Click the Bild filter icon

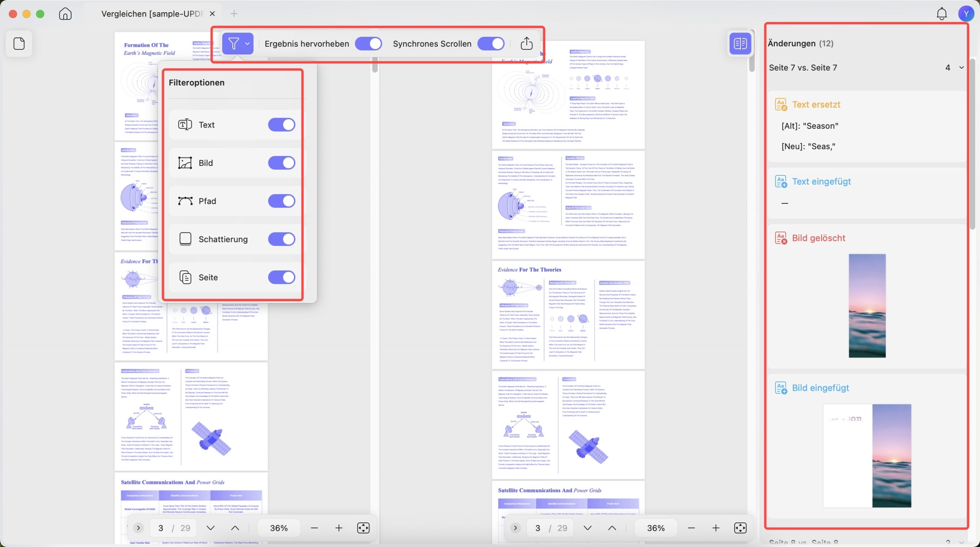point(185,163)
